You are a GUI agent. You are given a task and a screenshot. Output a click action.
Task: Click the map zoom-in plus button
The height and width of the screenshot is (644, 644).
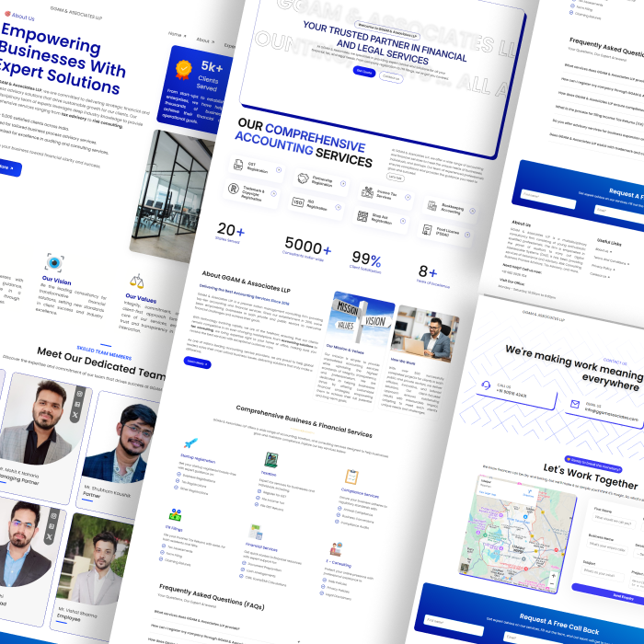click(554, 576)
